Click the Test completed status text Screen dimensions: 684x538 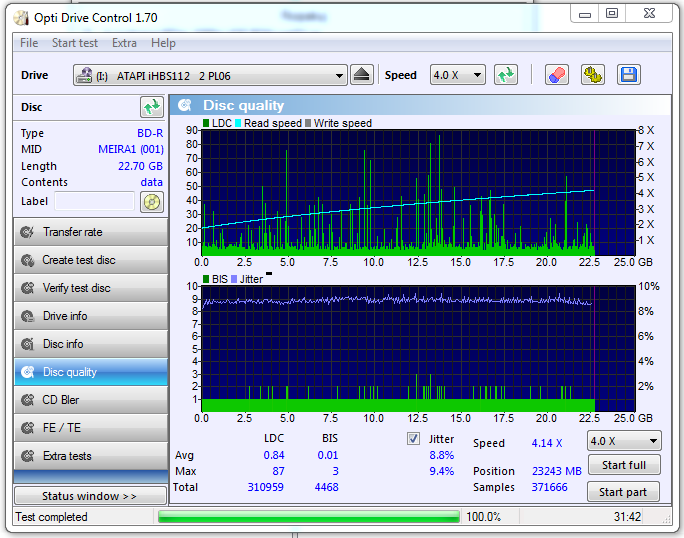tap(51, 517)
